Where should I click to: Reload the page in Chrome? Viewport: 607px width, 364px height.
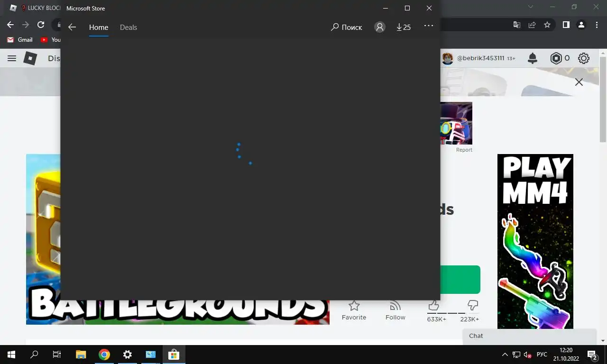[41, 25]
